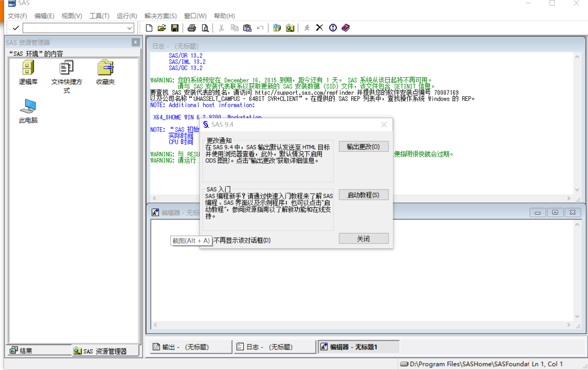Screen dimensions: 588x370
Task: Switch to the 日志 - (无标题) window tab
Action: point(275,347)
